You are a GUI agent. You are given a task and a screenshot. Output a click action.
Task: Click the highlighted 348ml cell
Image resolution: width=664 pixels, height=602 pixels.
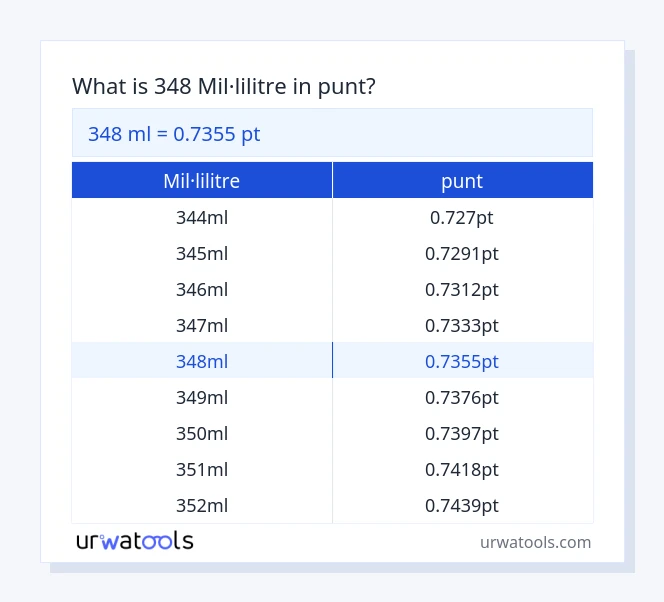[201, 361]
